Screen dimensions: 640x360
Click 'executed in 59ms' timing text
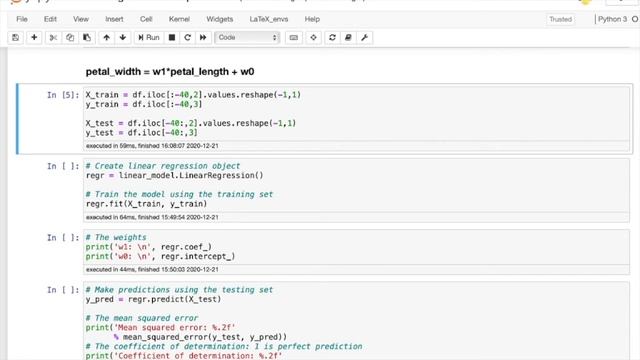pos(152,146)
